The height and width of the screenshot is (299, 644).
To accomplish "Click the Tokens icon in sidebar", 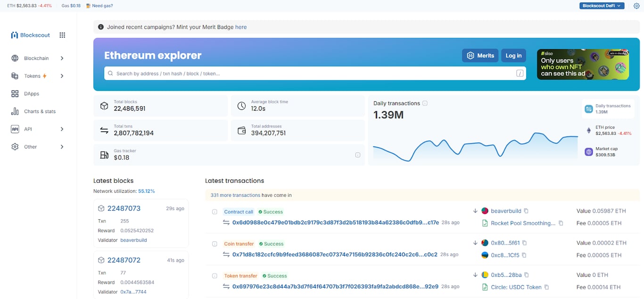I will (15, 76).
